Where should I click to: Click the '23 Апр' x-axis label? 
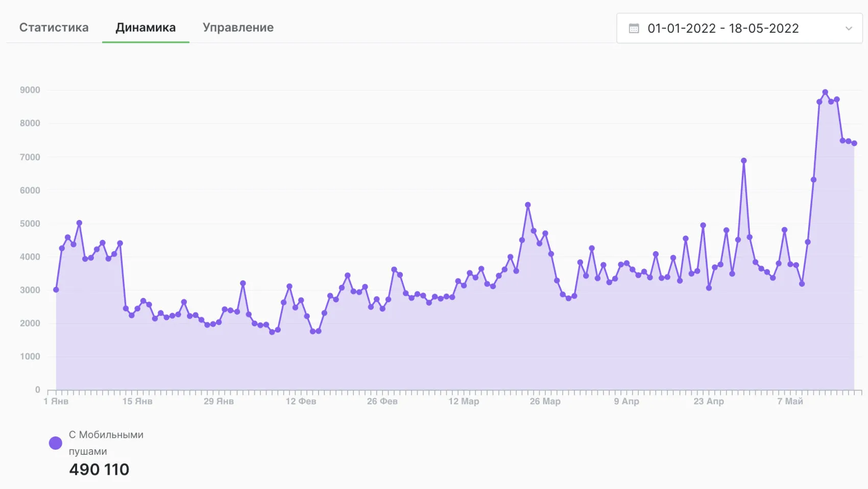(709, 401)
